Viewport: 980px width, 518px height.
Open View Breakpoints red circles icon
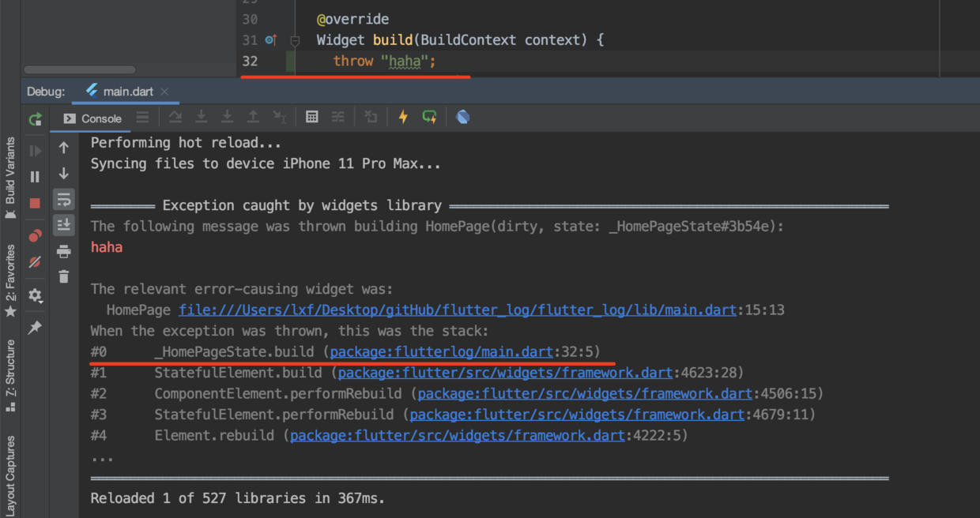click(35, 236)
